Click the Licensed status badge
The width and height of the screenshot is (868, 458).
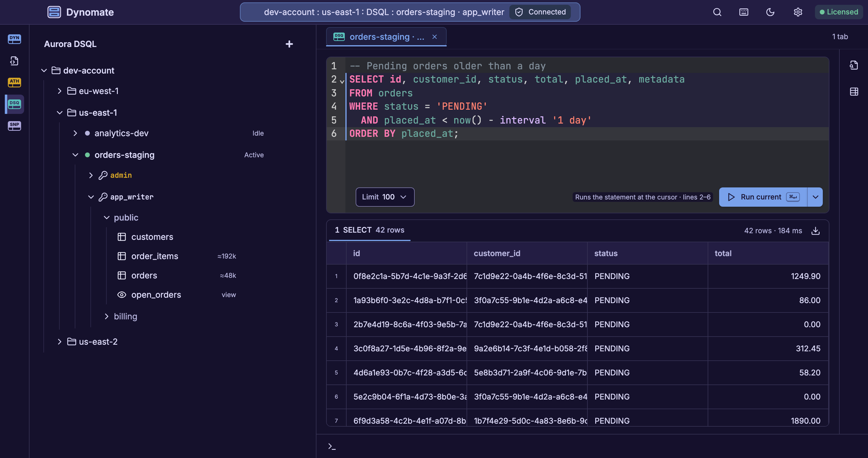[839, 12]
